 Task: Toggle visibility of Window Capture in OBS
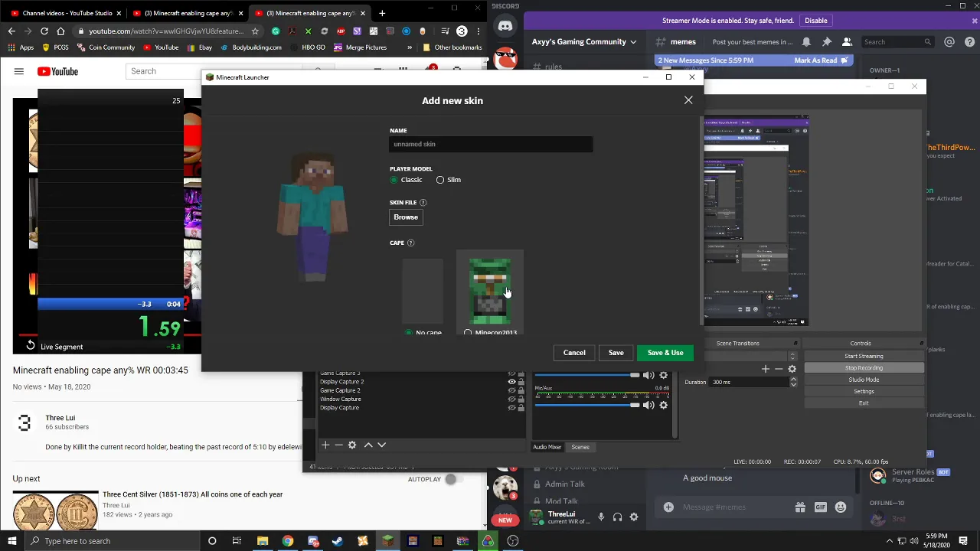[x=511, y=399]
